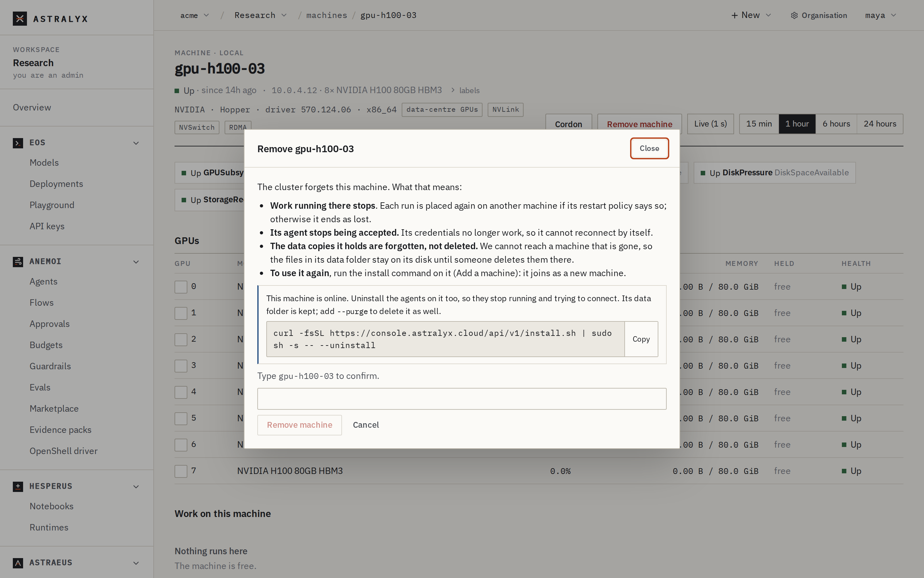This screenshot has width=924, height=578.
Task: Tick the checkbox for GPU 2
Action: pyautogui.click(x=181, y=339)
